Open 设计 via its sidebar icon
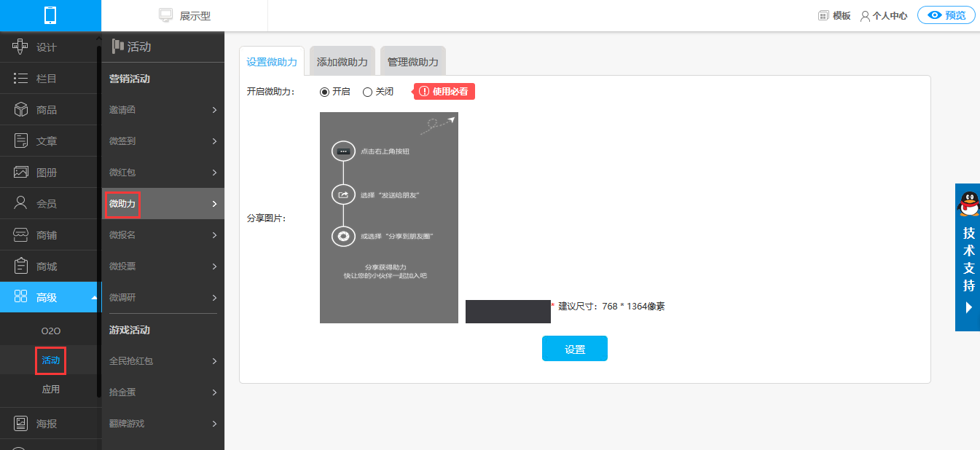Screen dimensions: 980x450 click(x=20, y=47)
